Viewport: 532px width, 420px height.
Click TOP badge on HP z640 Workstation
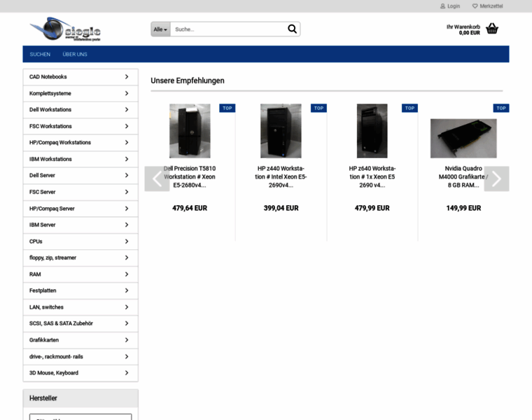(x=409, y=108)
